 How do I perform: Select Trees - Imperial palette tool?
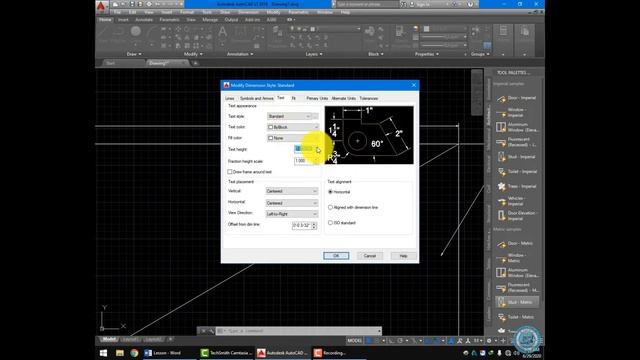[516, 186]
